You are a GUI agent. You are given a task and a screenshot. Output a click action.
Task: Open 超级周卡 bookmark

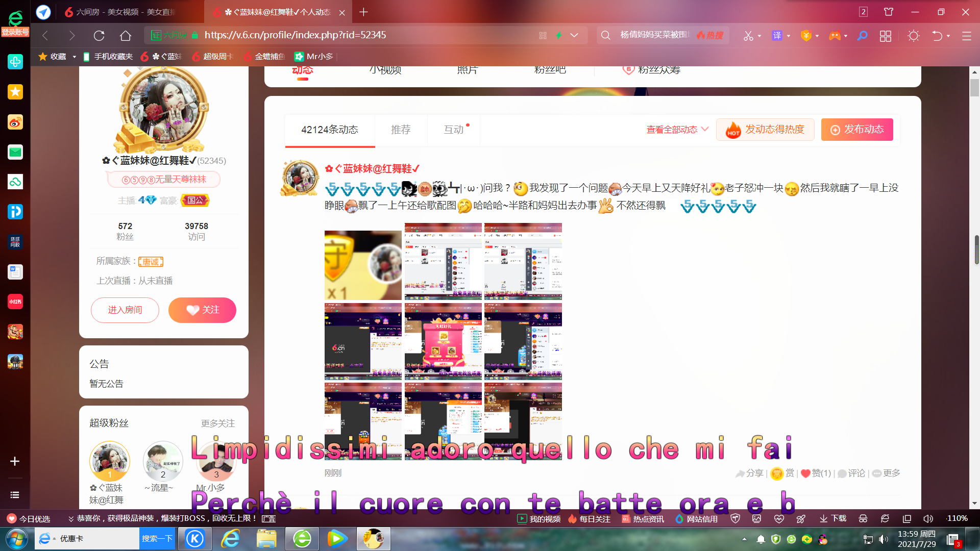[213, 57]
